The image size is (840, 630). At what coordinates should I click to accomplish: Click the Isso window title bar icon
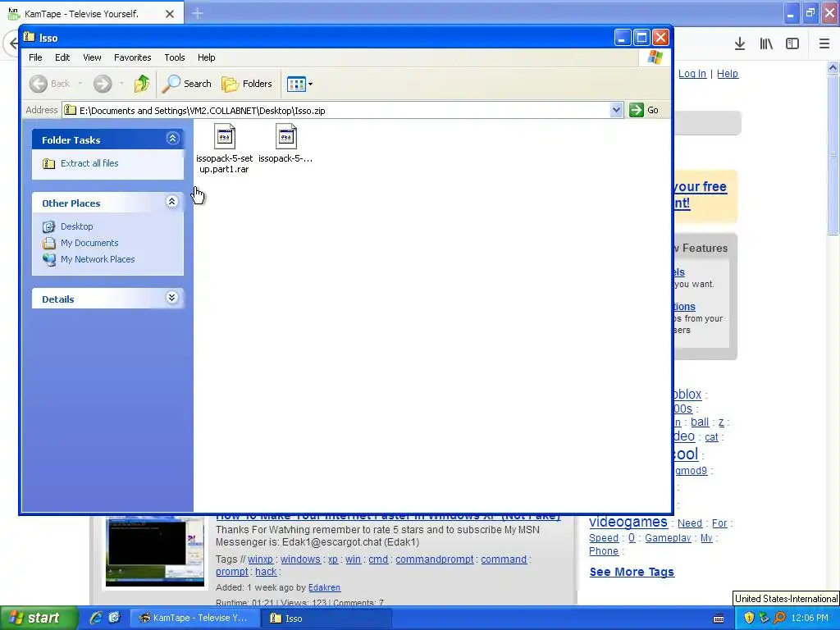[30, 37]
